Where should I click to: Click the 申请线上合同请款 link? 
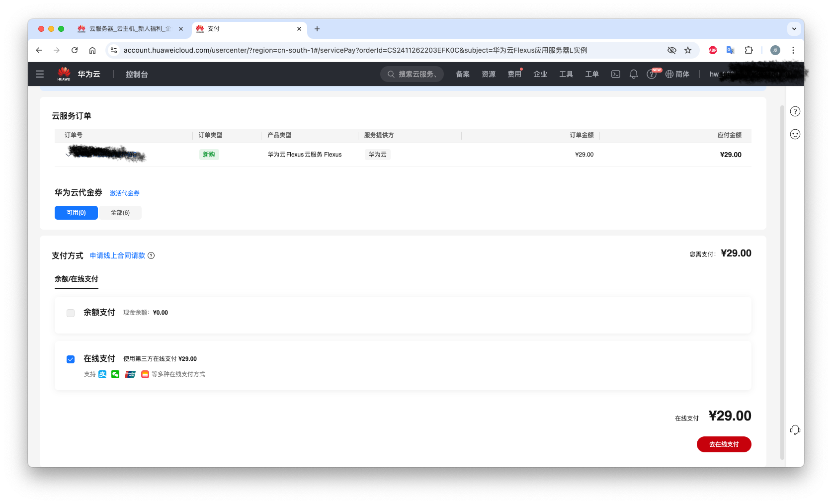117,255
